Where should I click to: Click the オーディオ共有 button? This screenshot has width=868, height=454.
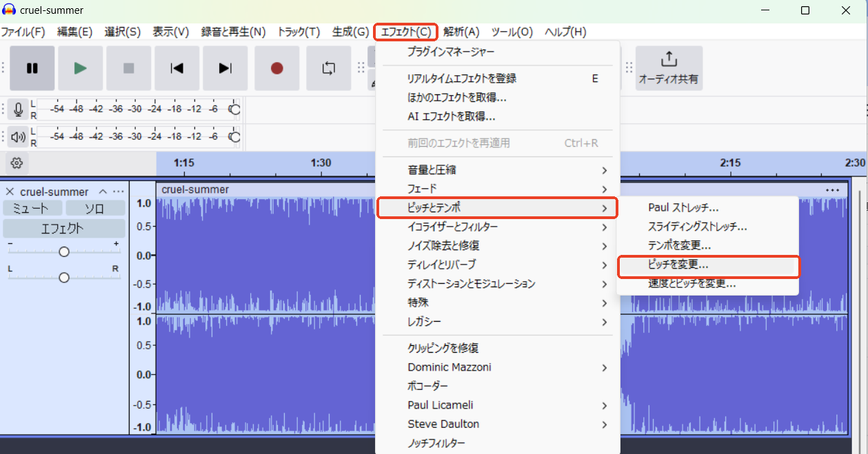click(x=668, y=68)
